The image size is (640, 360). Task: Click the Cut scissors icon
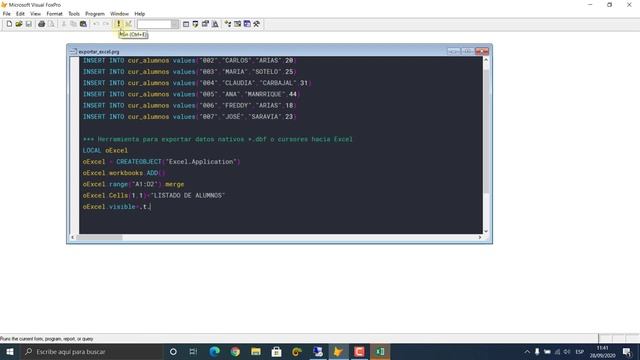click(64, 24)
